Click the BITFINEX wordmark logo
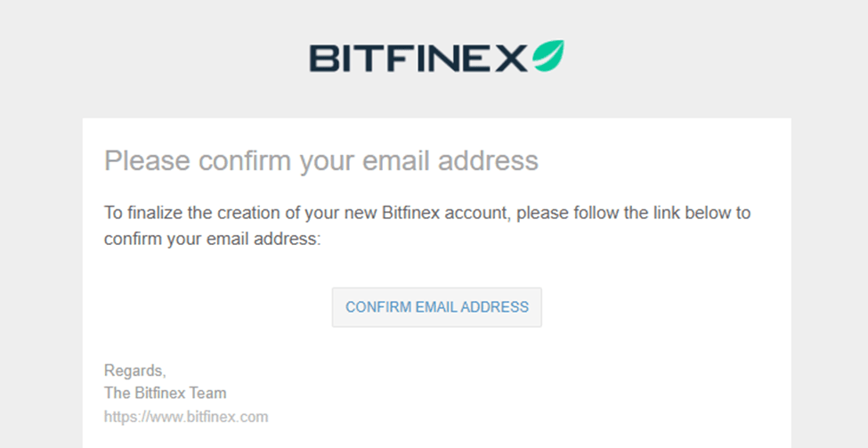This screenshot has height=448, width=868. pos(418,58)
